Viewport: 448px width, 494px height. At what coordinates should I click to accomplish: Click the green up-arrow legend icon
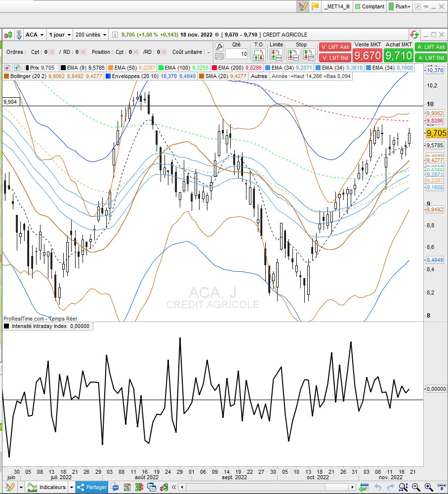[x=17, y=68]
